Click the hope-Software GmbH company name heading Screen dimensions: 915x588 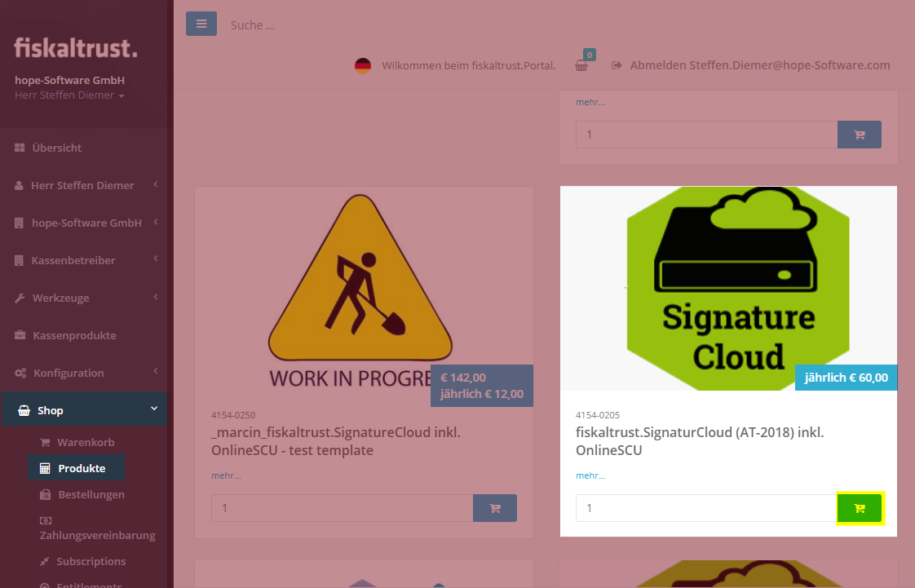pos(70,81)
